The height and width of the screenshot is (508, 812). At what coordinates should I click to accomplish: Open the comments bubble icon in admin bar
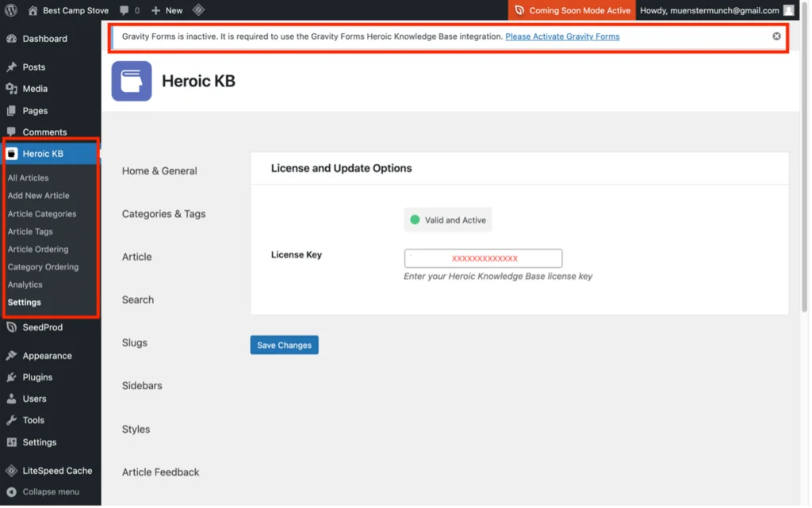coord(124,10)
